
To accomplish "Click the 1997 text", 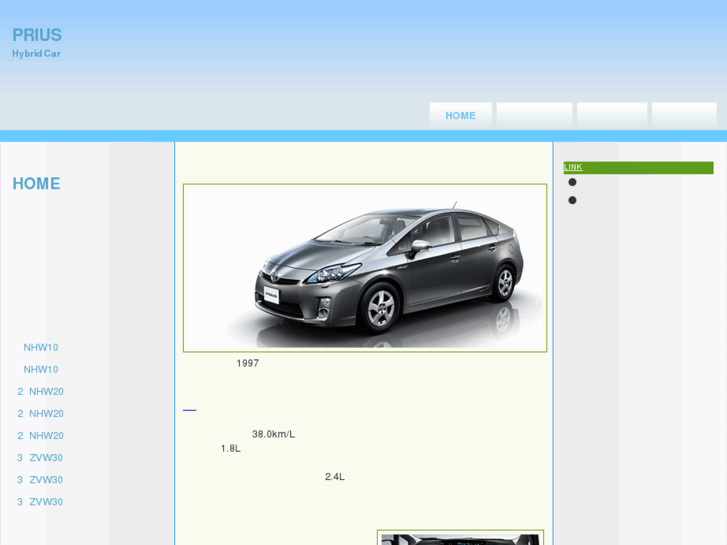I will [x=248, y=363].
